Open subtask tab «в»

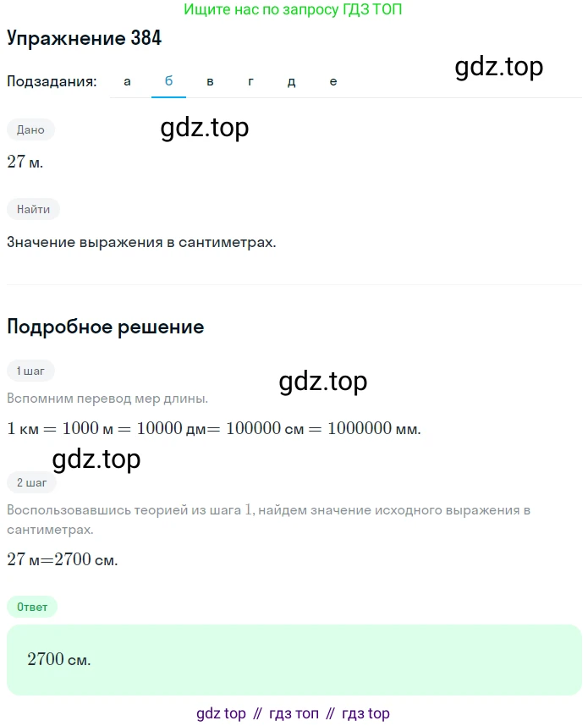(x=210, y=81)
